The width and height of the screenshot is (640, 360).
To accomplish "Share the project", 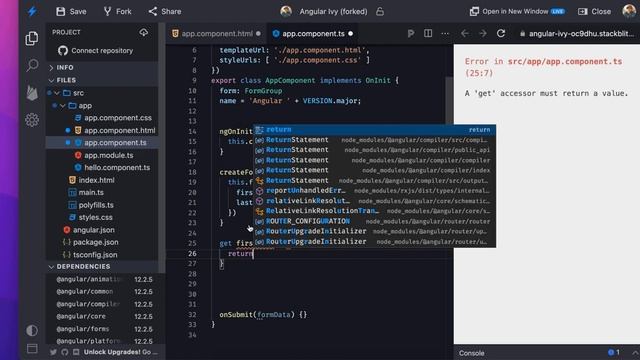I will (165, 11).
